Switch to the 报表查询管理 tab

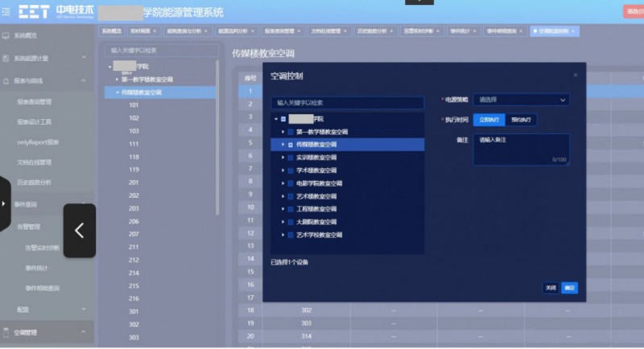[279, 31]
